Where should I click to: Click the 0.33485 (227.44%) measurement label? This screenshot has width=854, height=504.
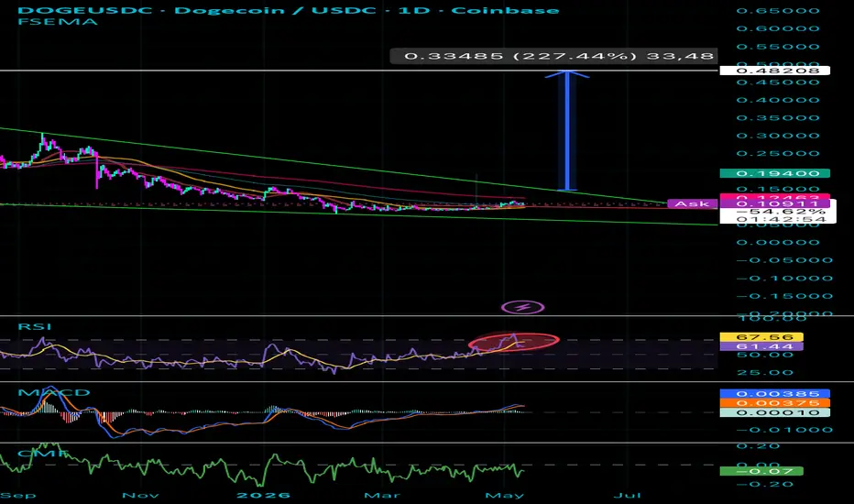pos(553,56)
